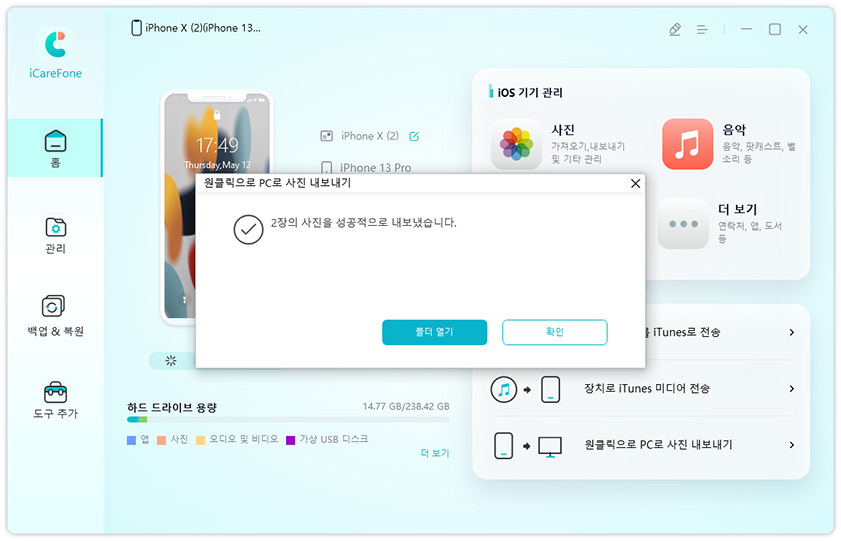This screenshot has height=541, width=841.
Task: Click the purple 가상 USB 디스크 legend swatch
Action: pos(290,440)
